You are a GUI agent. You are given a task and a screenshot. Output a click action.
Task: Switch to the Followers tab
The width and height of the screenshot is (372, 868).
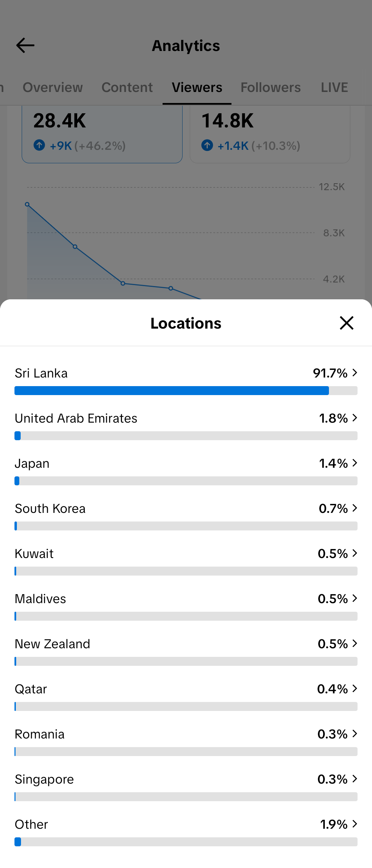(271, 87)
